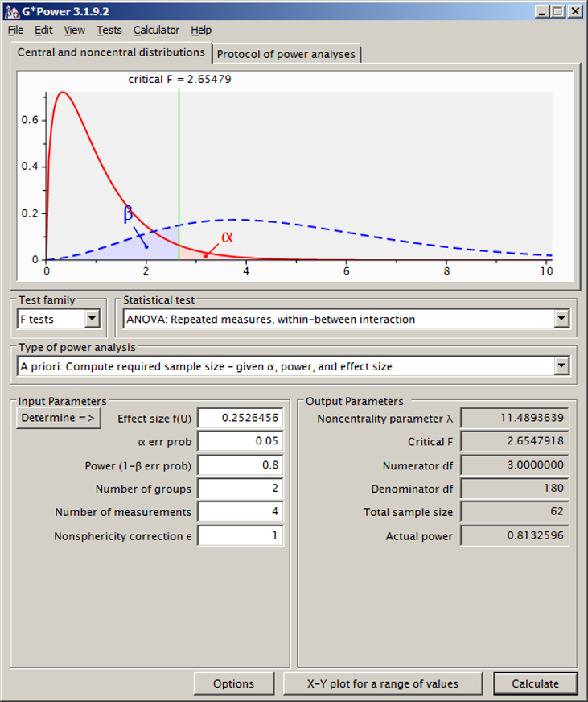Expand the Type of power analysis dropdown

click(x=561, y=366)
